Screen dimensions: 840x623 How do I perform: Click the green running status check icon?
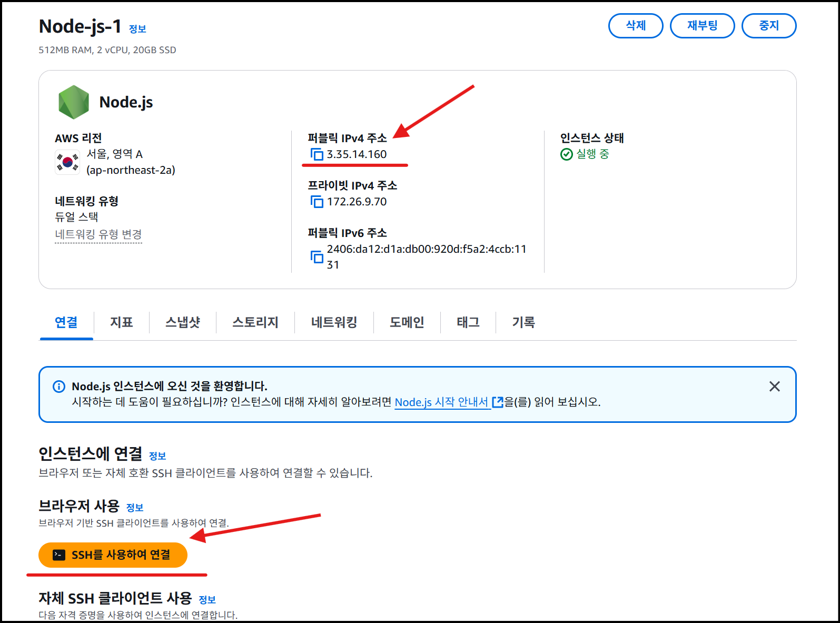point(567,154)
